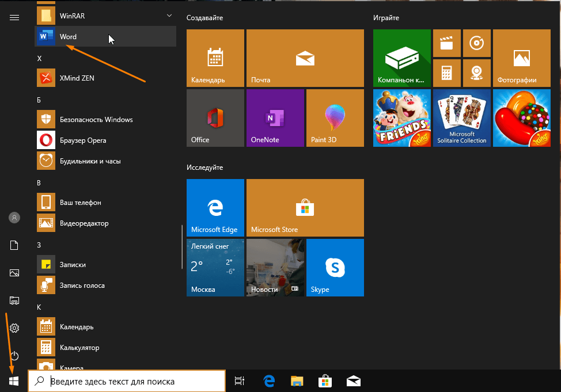Open Календарь in the app list
Viewport: 561px width, 392px height.
105,327
